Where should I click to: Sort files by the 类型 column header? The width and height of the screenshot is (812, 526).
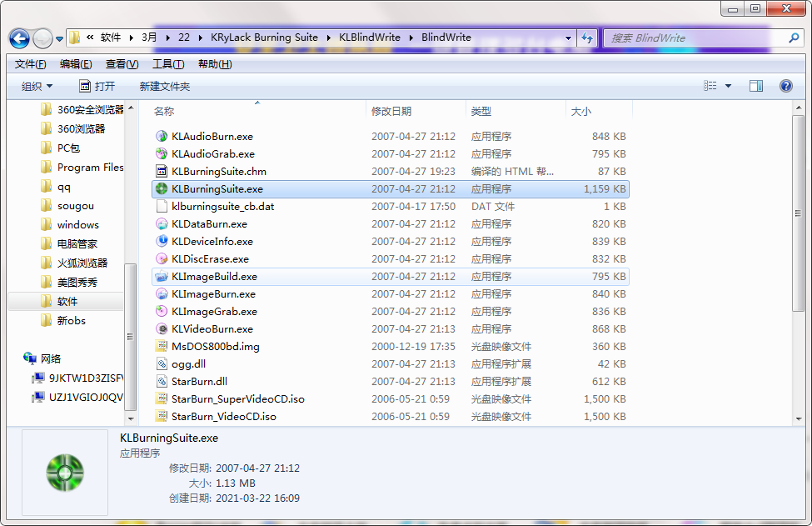click(516, 111)
